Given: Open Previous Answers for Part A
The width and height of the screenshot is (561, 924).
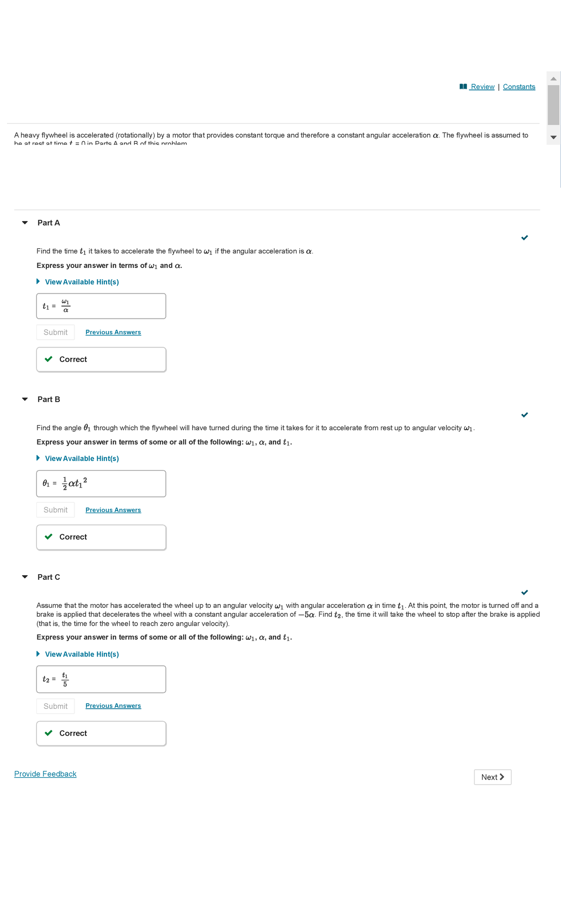Looking at the screenshot, I should point(113,332).
